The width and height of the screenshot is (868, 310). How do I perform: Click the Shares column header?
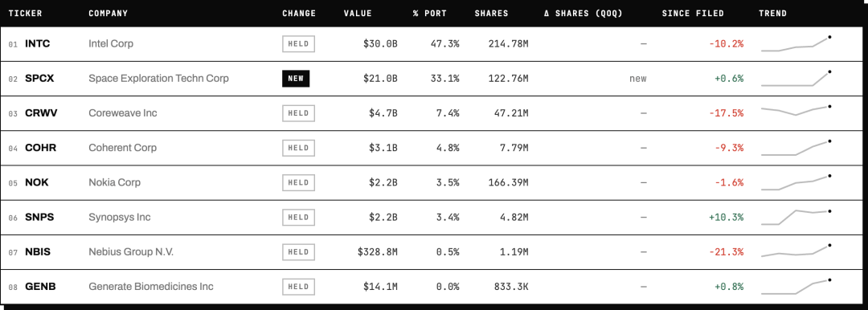point(491,14)
